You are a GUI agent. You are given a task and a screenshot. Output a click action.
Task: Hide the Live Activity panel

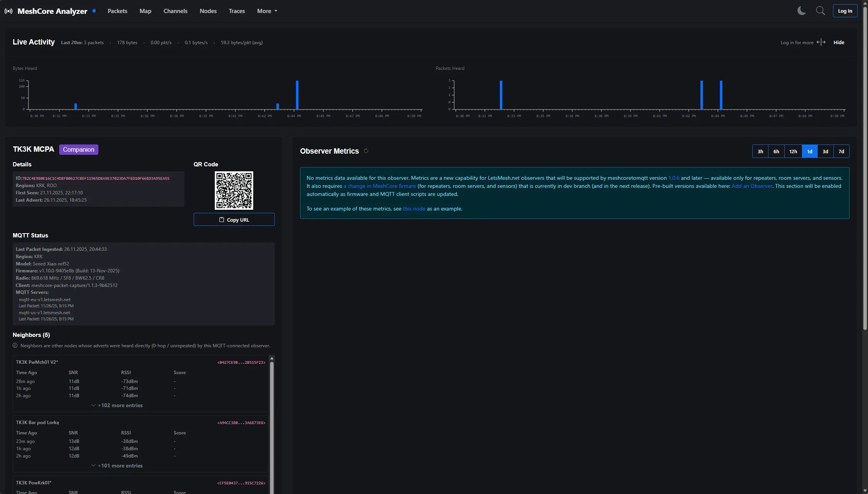[x=839, y=43]
